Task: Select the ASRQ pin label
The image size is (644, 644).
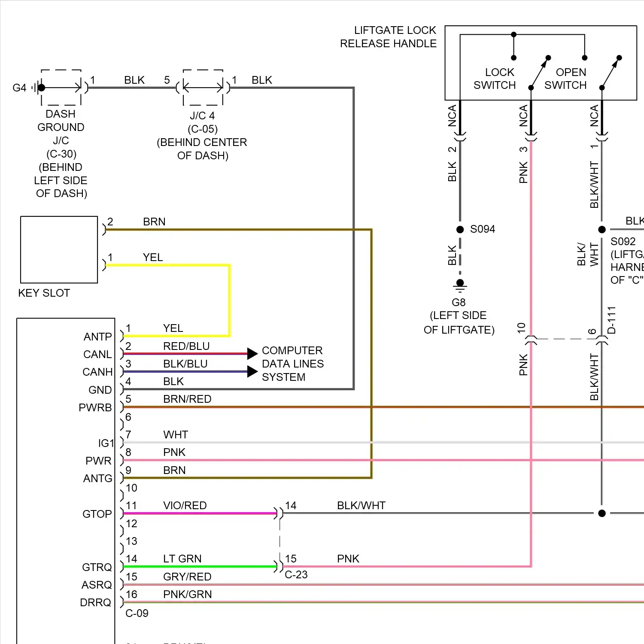Action: (97, 585)
